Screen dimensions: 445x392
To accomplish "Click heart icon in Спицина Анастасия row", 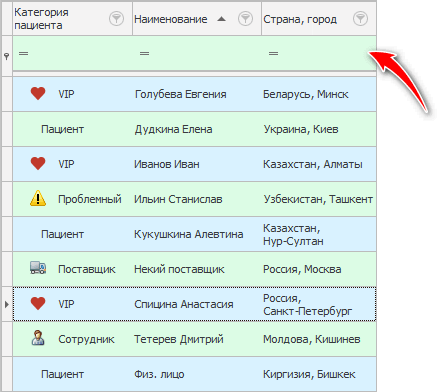I will pyautogui.click(x=38, y=304).
